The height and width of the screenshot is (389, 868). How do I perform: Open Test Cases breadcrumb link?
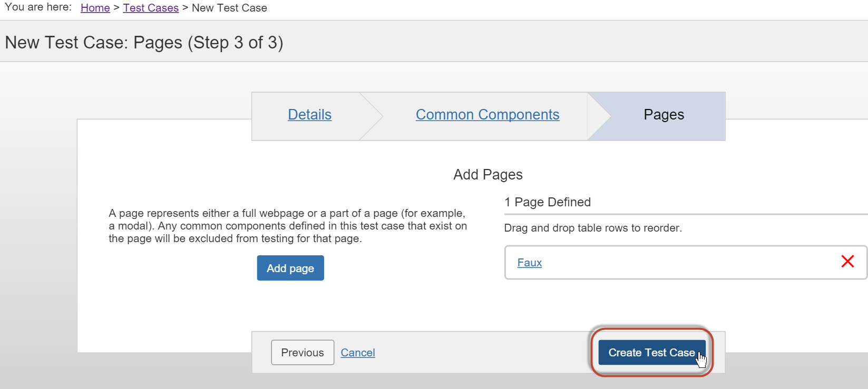coord(151,8)
